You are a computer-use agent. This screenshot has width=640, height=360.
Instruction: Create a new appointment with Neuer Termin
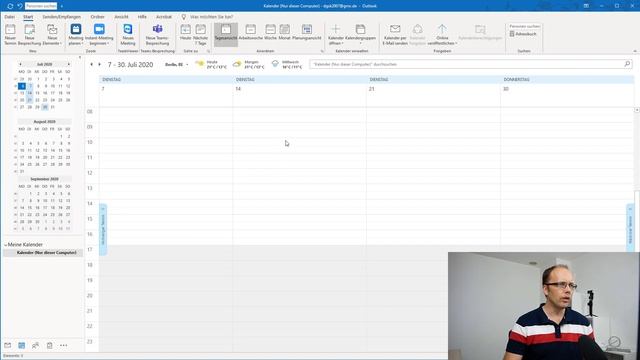click(10, 35)
